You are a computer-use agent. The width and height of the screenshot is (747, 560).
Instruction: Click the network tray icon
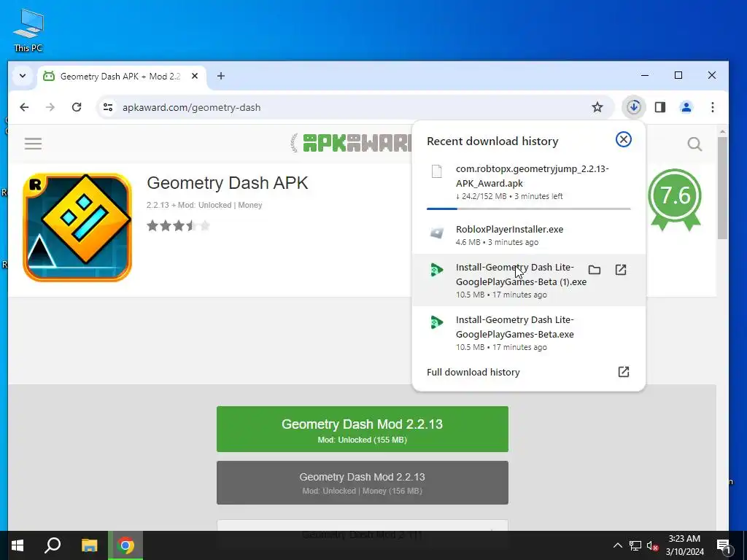635,545
